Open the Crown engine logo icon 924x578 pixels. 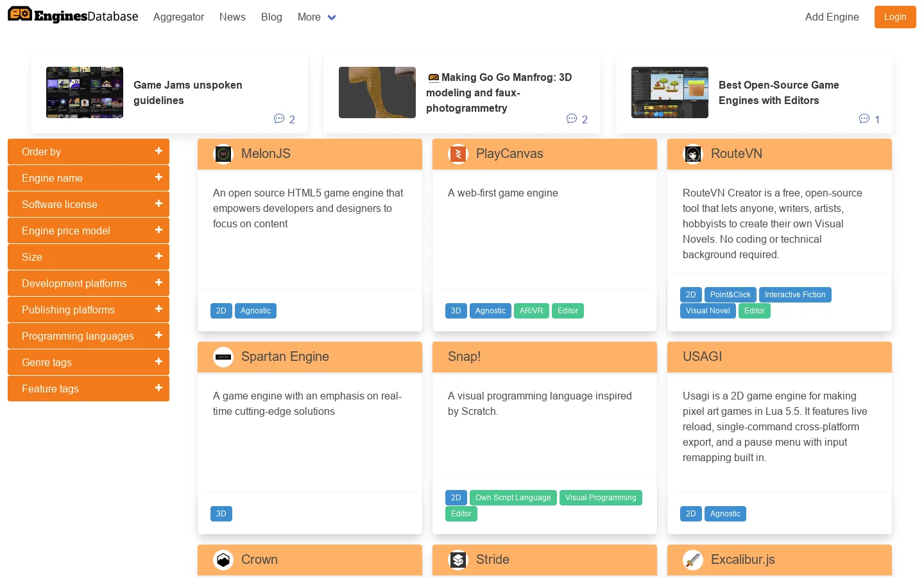click(223, 560)
